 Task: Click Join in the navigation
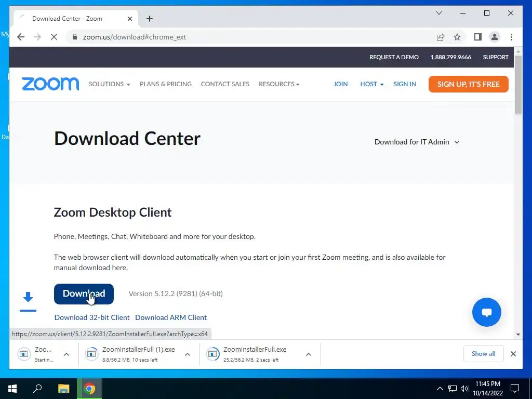pos(340,84)
